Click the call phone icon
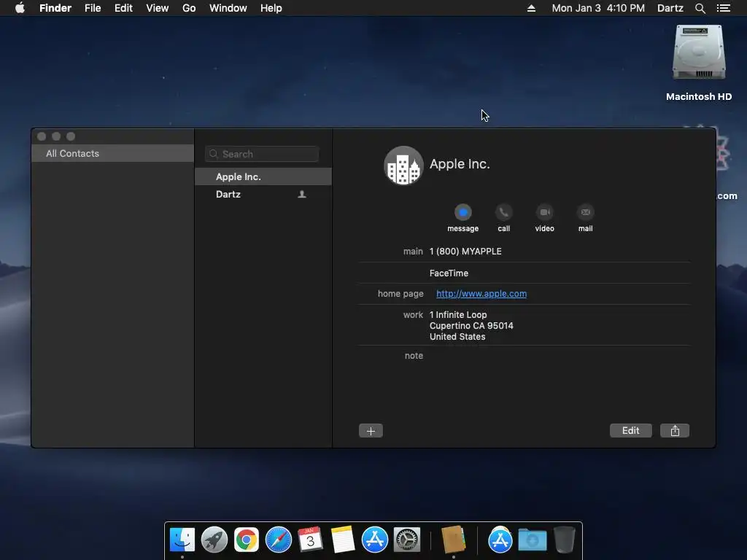This screenshot has height=560, width=747. pyautogui.click(x=503, y=212)
